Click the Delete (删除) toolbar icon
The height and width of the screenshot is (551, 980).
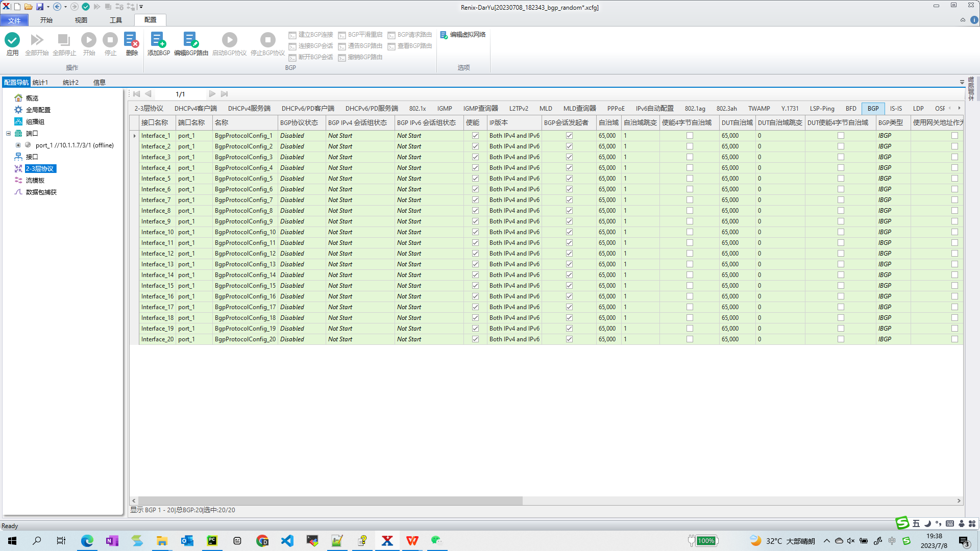[x=131, y=40]
